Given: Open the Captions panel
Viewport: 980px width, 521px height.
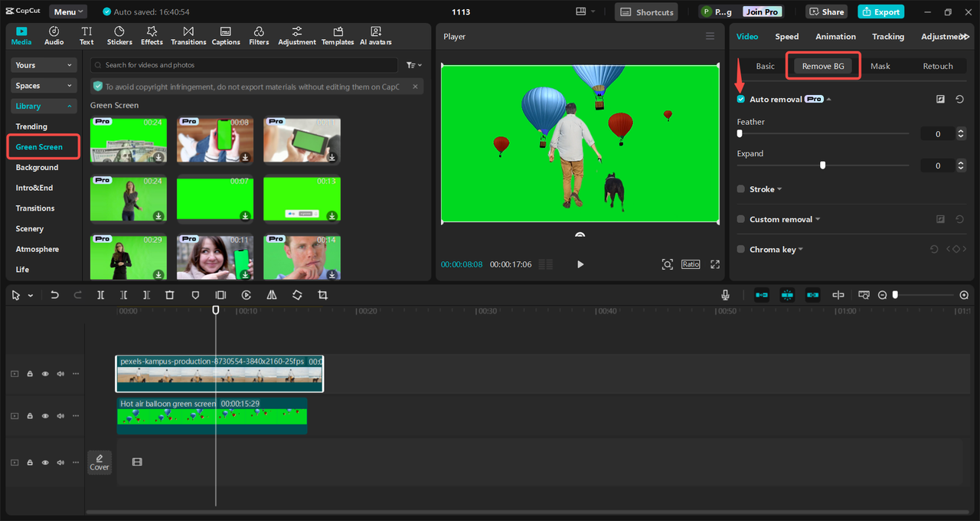Looking at the screenshot, I should click(226, 35).
